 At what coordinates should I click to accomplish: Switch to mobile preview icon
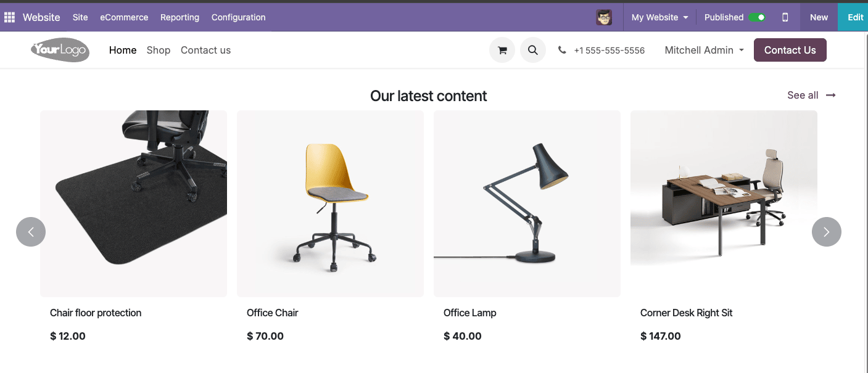(785, 17)
